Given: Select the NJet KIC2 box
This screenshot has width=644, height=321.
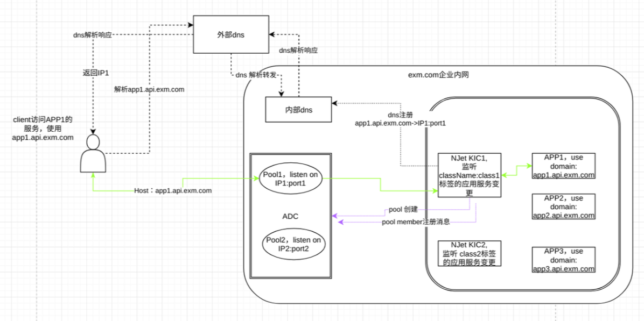Looking at the screenshot, I should [470, 254].
